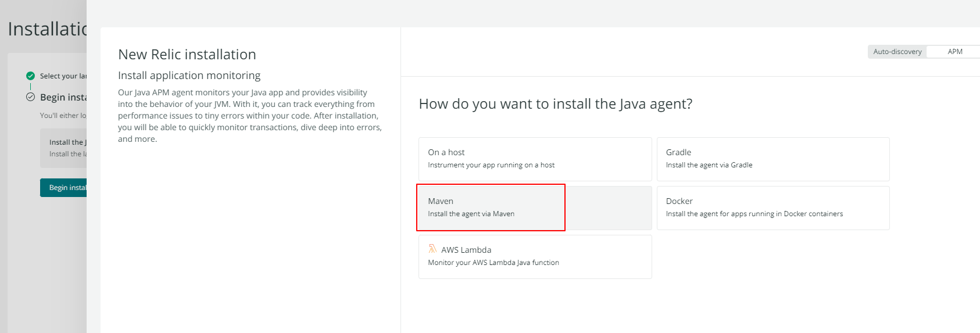The width and height of the screenshot is (980, 333).
Task: Click the Monitor your AWS Lambda Java function text
Action: 493,263
